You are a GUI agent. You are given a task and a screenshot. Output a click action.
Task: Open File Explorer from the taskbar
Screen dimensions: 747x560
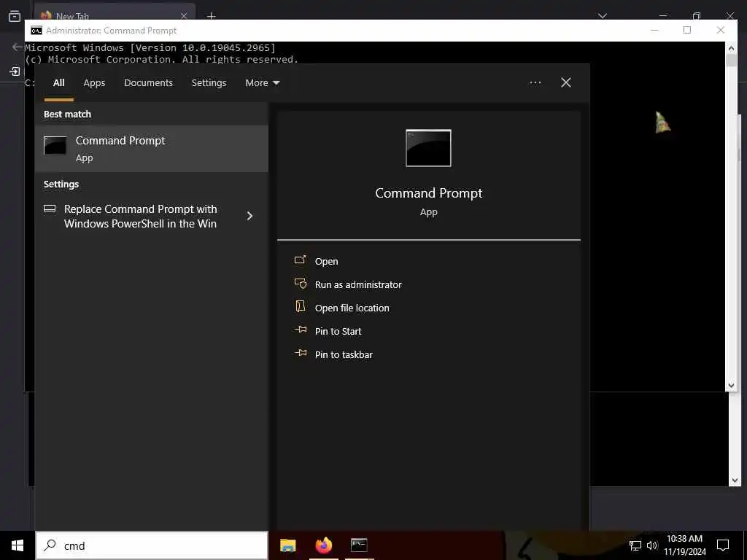[287, 545]
